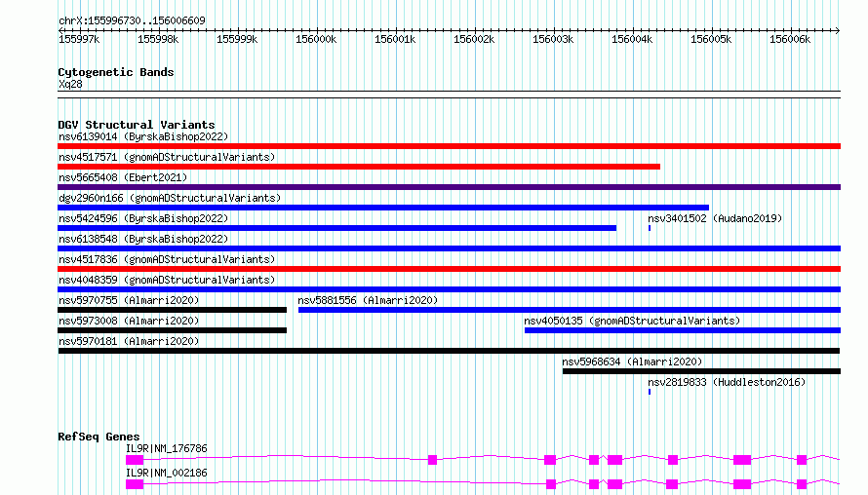
Task: Click the 156001k ruler label
Action: [395, 39]
